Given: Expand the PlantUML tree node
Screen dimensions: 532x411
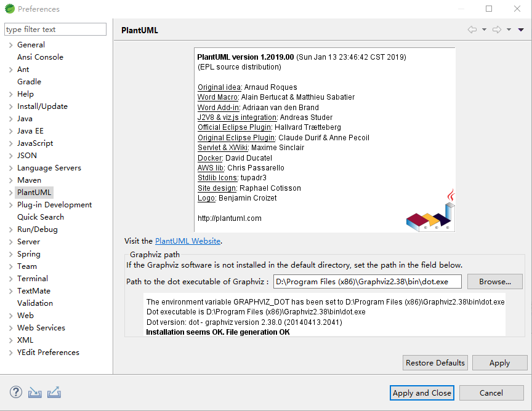Looking at the screenshot, I should point(10,193).
